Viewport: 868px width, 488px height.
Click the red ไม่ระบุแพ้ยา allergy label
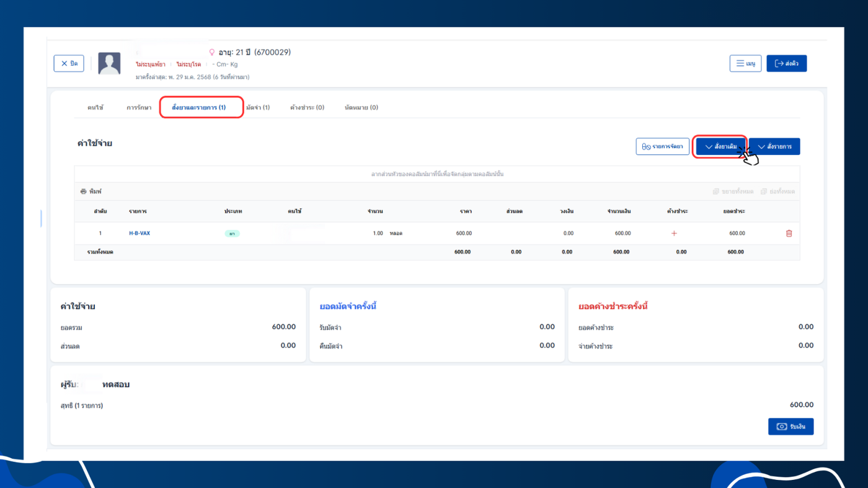151,64
